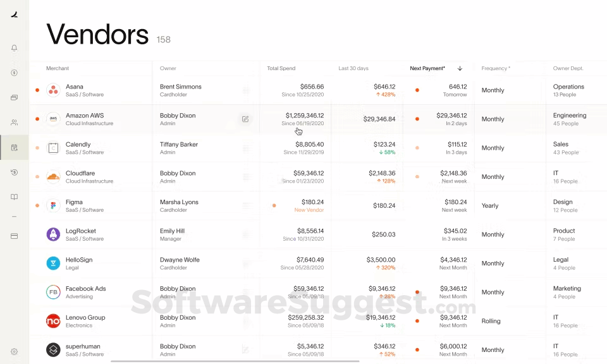Open the documentation book icon in the sidebar
This screenshot has height=364, width=607.
(x=14, y=197)
